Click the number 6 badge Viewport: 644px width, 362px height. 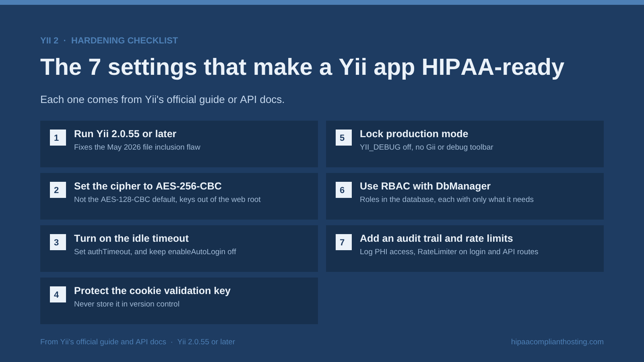[344, 190]
